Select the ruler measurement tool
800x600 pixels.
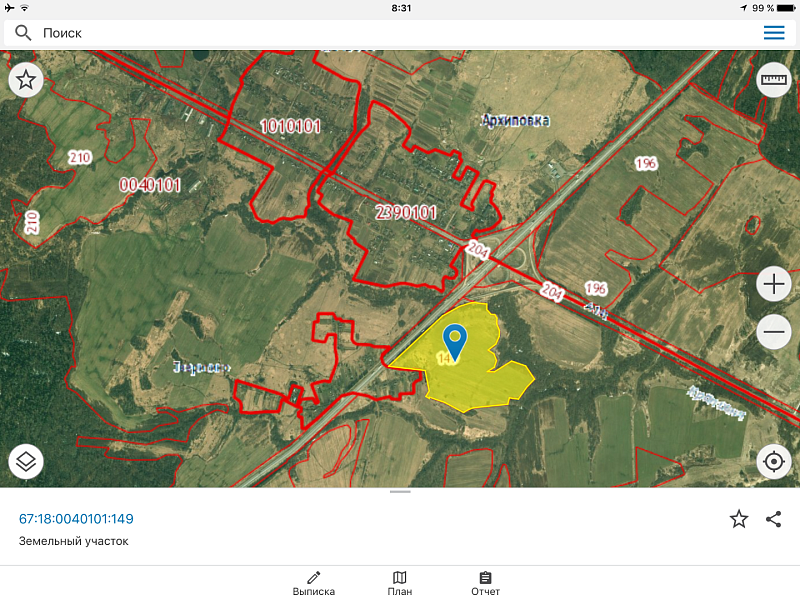point(774,80)
